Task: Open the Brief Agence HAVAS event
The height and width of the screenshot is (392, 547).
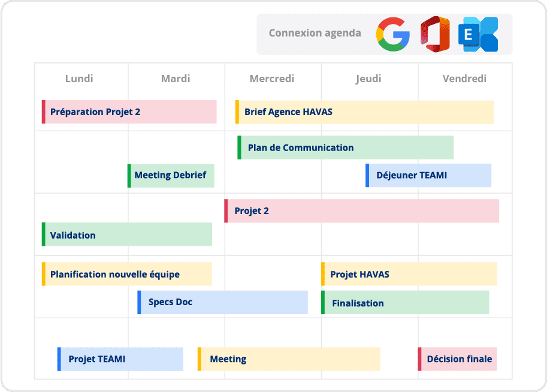Action: (x=364, y=112)
